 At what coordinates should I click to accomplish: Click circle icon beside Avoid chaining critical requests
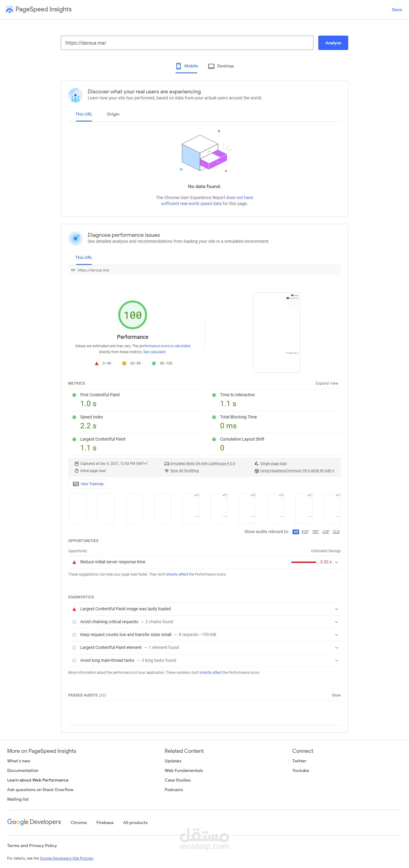click(x=74, y=622)
